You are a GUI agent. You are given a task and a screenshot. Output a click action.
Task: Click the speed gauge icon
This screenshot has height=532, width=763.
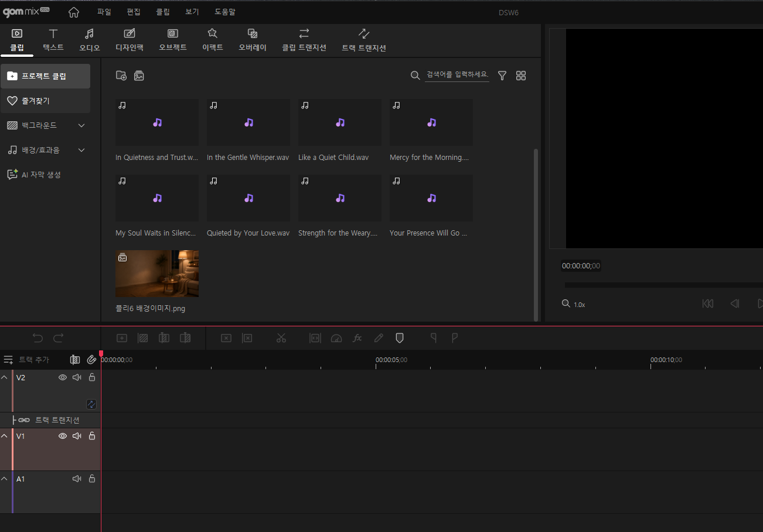[336, 338]
